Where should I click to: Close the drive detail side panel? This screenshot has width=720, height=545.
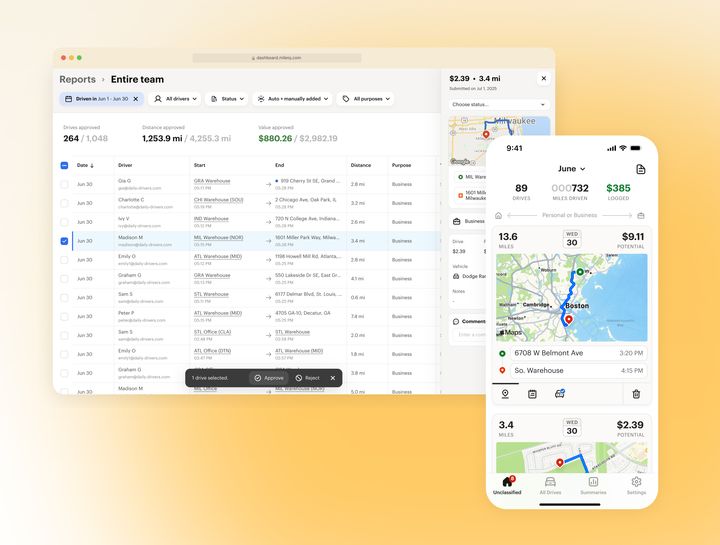(x=544, y=78)
